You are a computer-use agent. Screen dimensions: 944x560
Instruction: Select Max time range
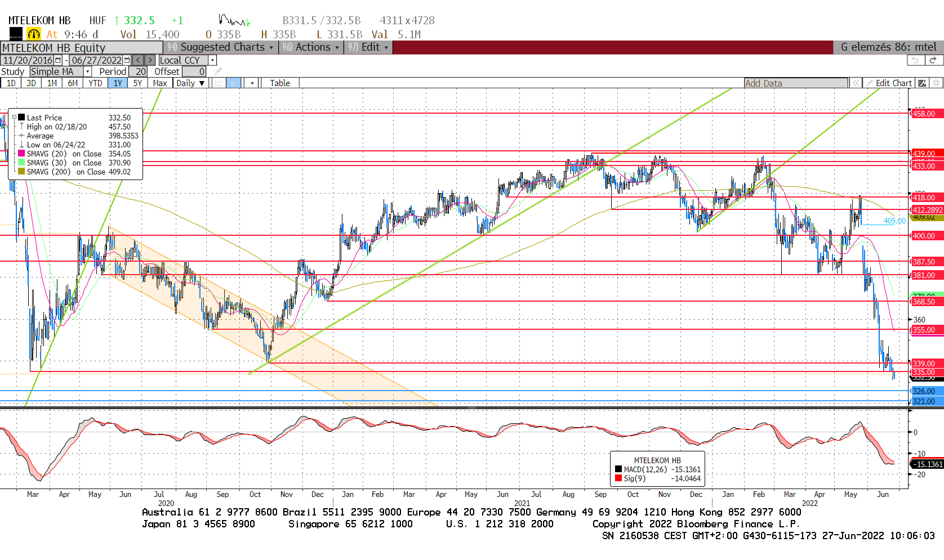click(160, 83)
